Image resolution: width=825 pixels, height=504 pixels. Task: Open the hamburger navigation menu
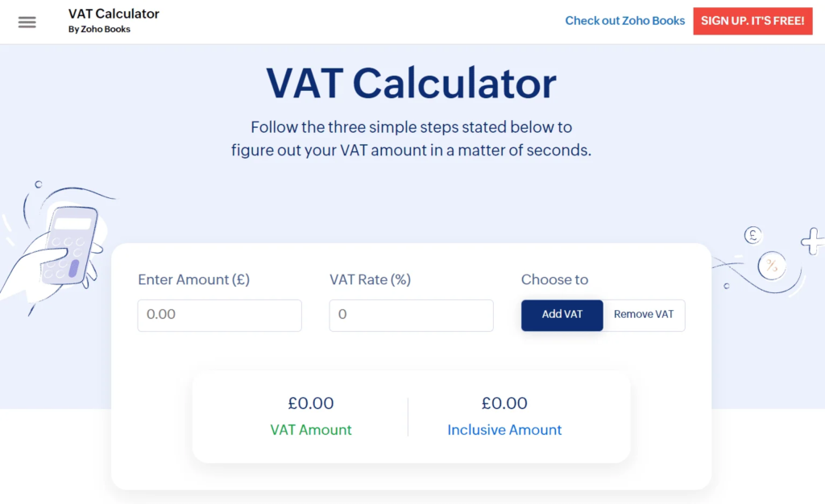point(27,22)
